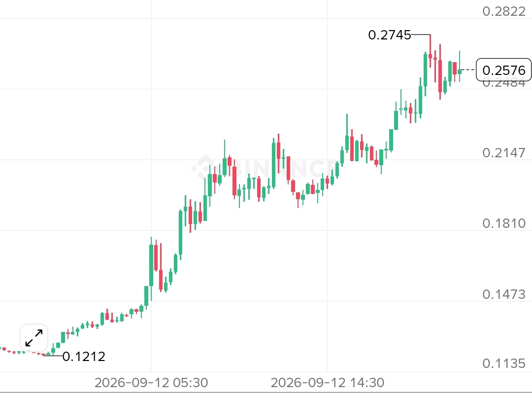This screenshot has width=532, height=399.
Task: Click the current price label 0.2576
Action: [503, 70]
